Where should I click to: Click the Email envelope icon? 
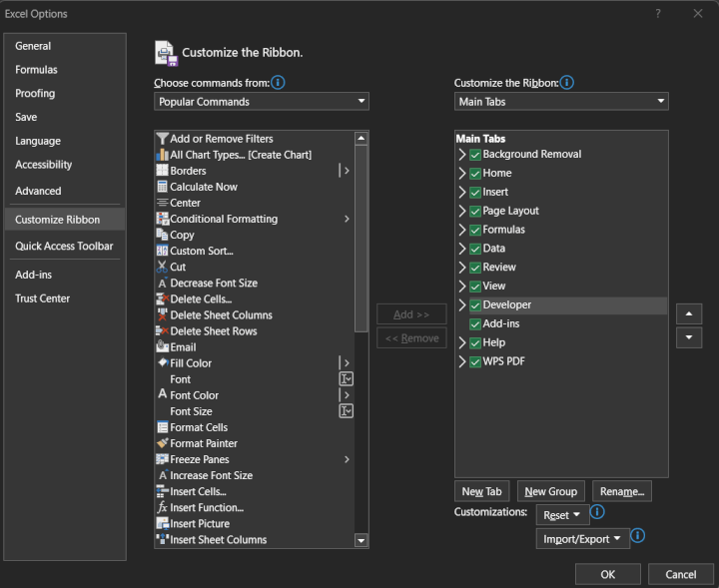click(x=163, y=346)
